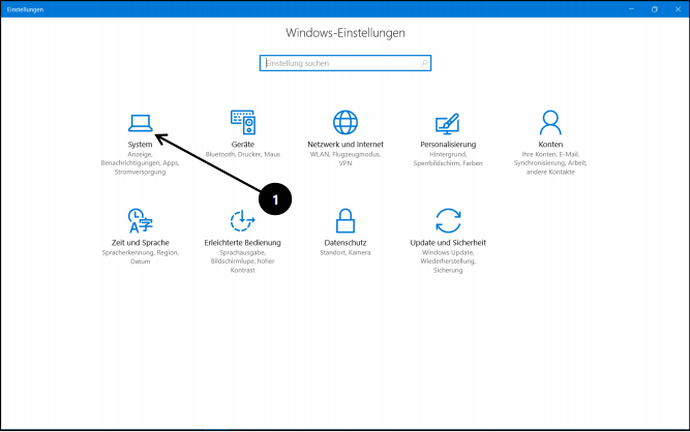
Task: Click the Einstellungen window title
Action: 25,9
